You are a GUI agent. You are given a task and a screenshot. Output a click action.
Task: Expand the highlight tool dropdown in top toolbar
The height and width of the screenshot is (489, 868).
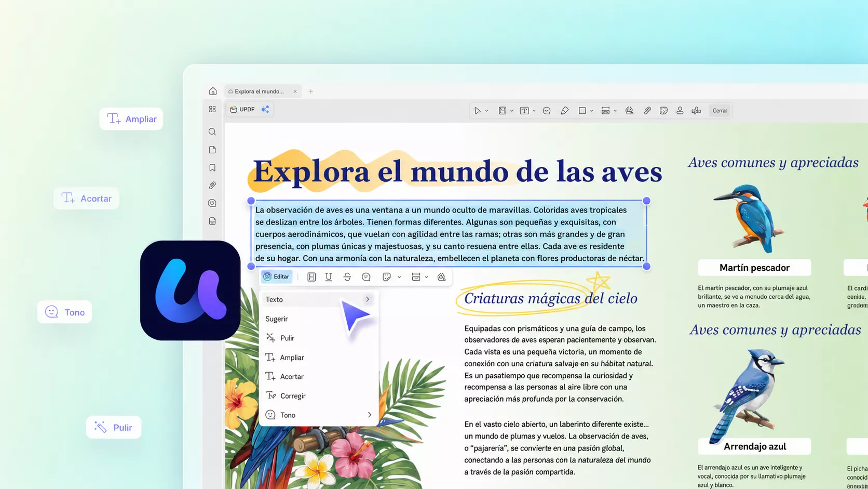(512, 111)
